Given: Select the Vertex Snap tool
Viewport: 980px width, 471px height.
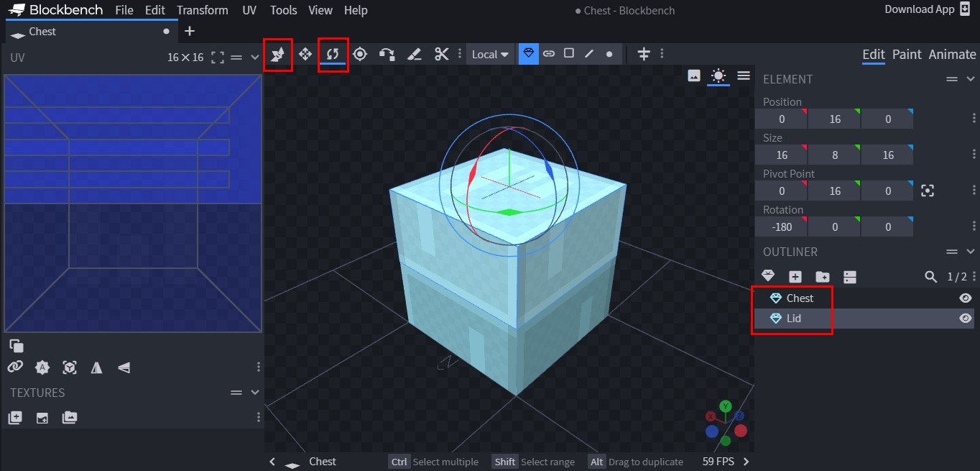Looking at the screenshot, I should [x=387, y=54].
